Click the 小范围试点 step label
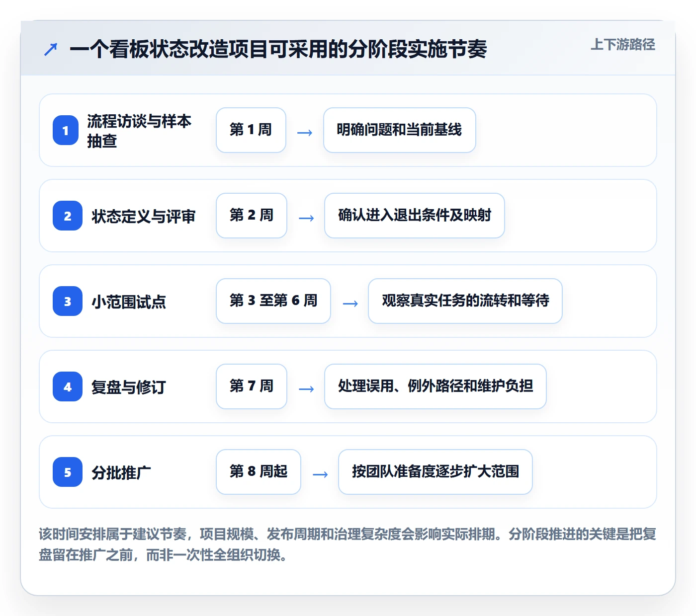The width and height of the screenshot is (696, 616). [129, 302]
